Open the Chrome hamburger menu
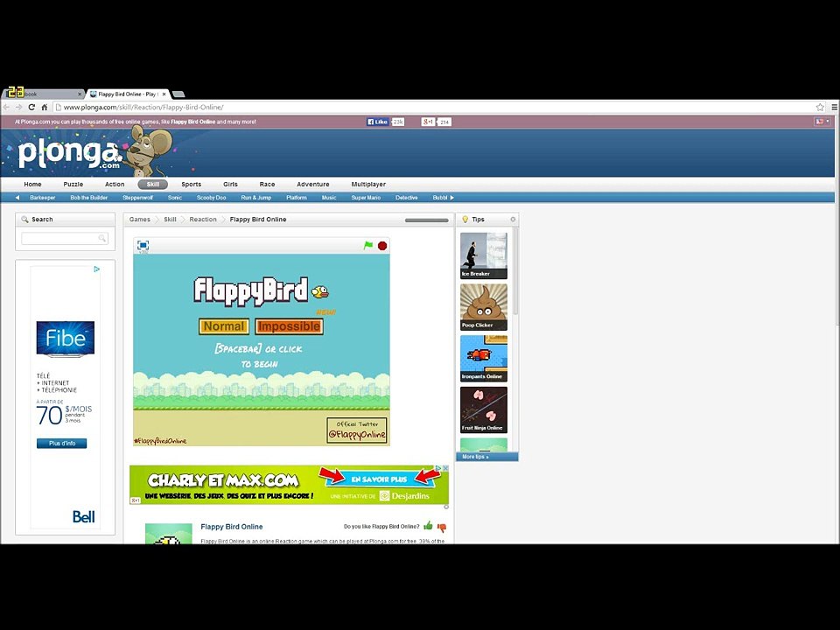 click(834, 107)
